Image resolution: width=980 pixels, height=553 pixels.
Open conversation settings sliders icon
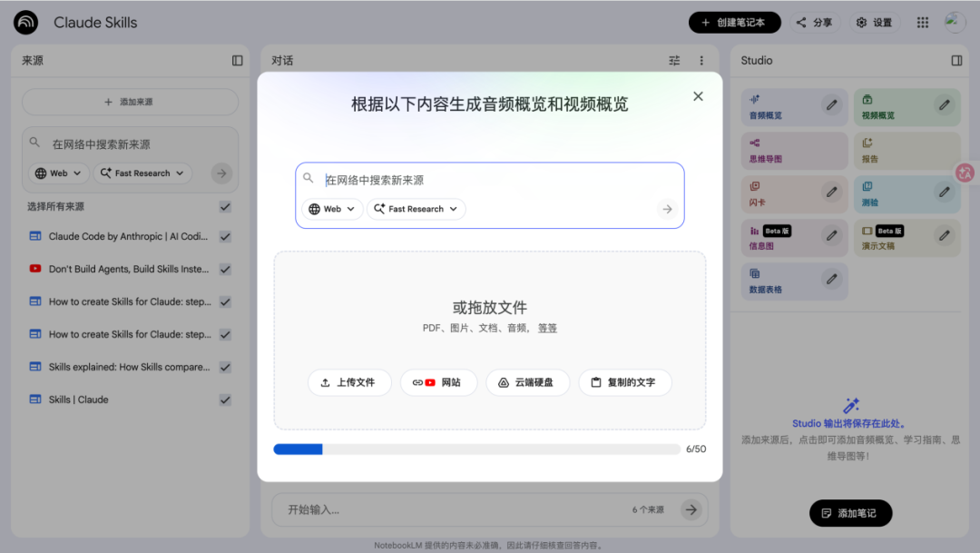coord(674,61)
